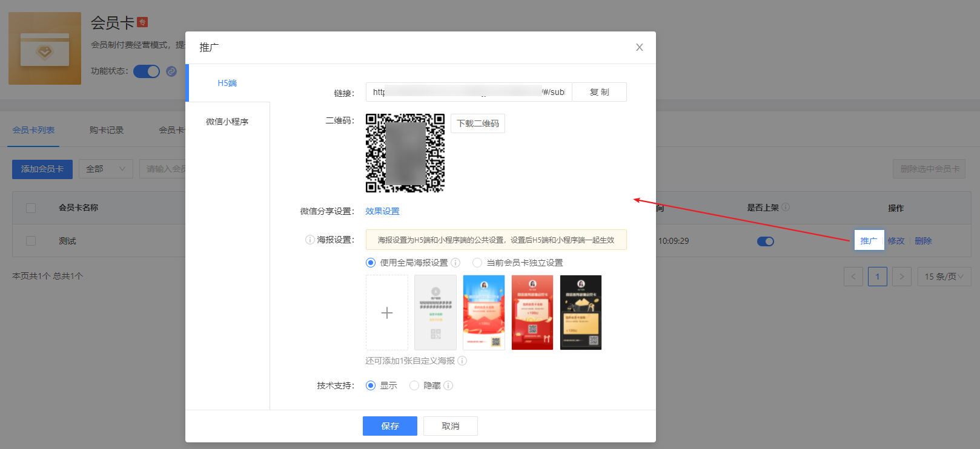Click the 会员卡 card thumbnail image
This screenshot has height=449, width=980.
click(x=45, y=48)
